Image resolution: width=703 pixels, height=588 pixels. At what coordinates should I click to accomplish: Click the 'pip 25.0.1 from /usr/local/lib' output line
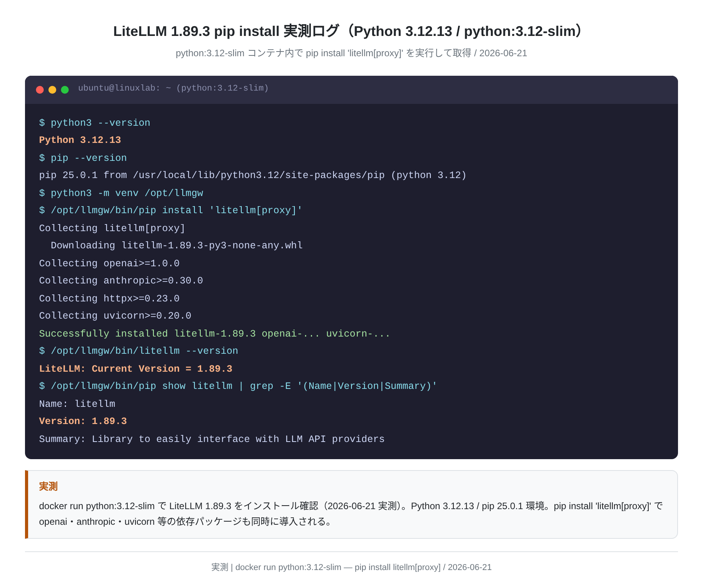point(253,175)
